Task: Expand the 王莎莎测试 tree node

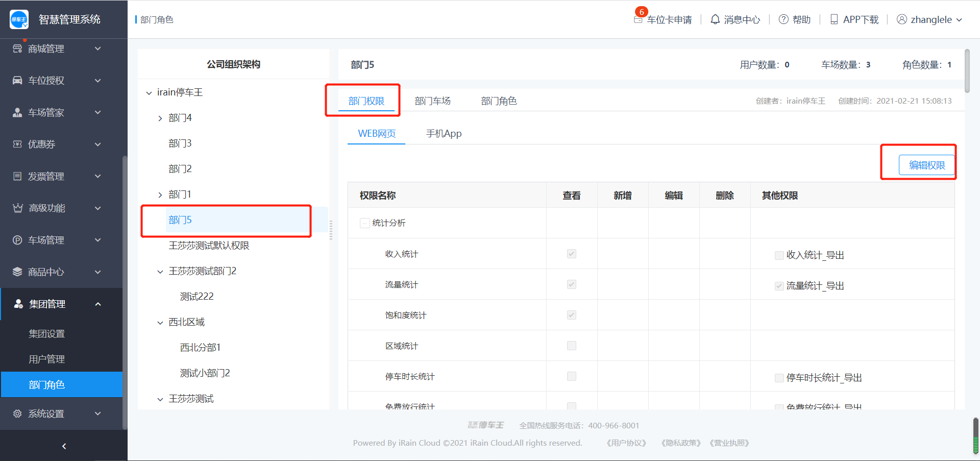Action: tap(160, 399)
